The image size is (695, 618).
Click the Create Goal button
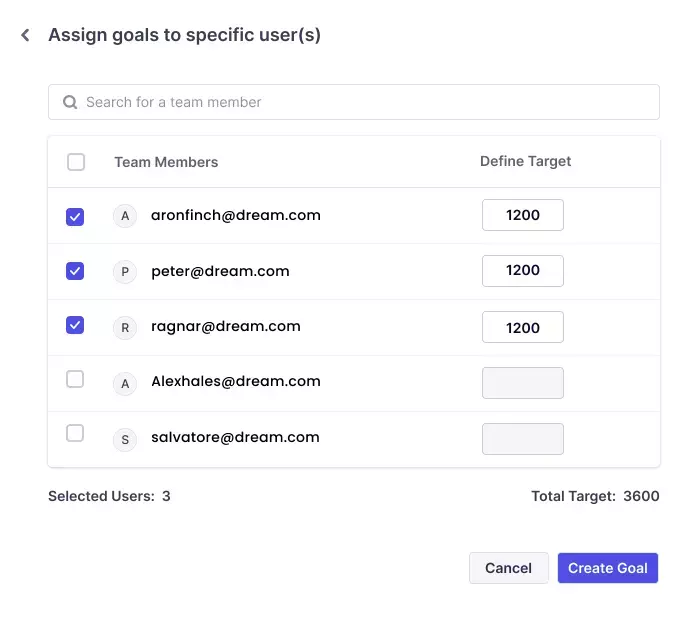(608, 568)
